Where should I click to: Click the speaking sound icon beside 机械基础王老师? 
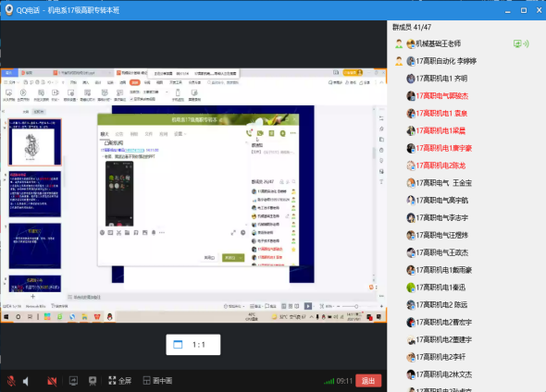pyautogui.click(x=526, y=43)
